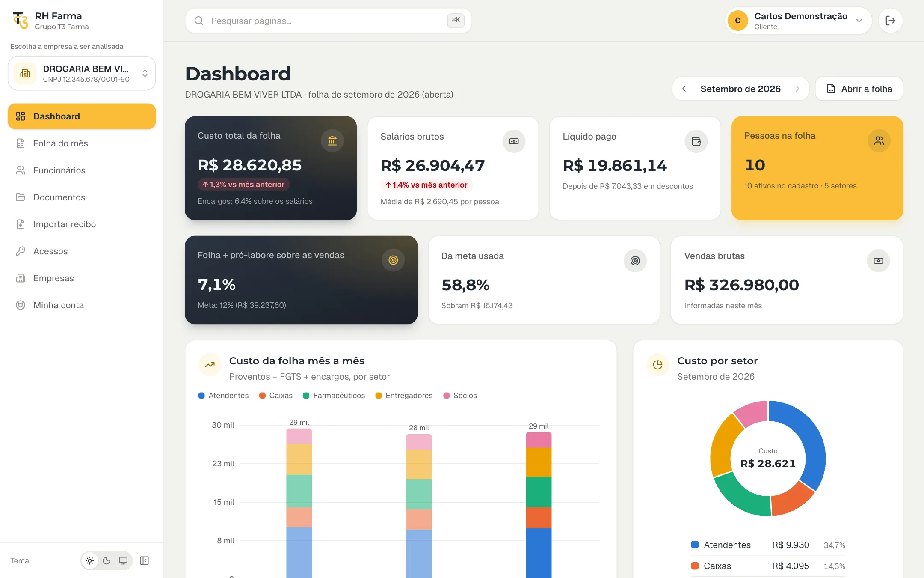Toggle Farmacêuticos series in chart legend
The width and height of the screenshot is (924, 578).
pyautogui.click(x=334, y=396)
